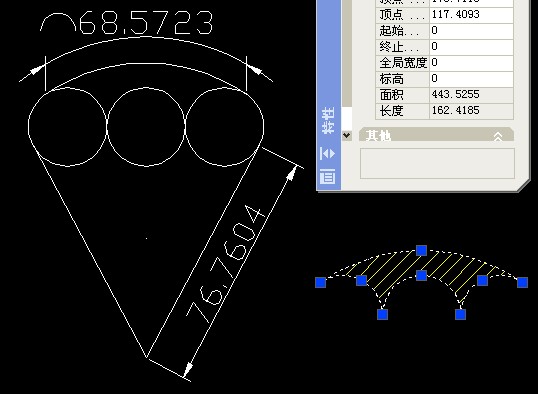Select the 标高 value field

click(471, 78)
